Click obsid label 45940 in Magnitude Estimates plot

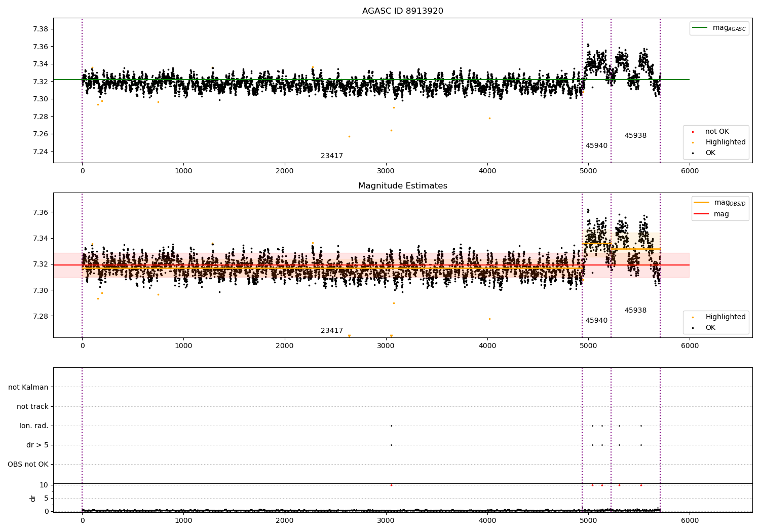[x=596, y=321]
